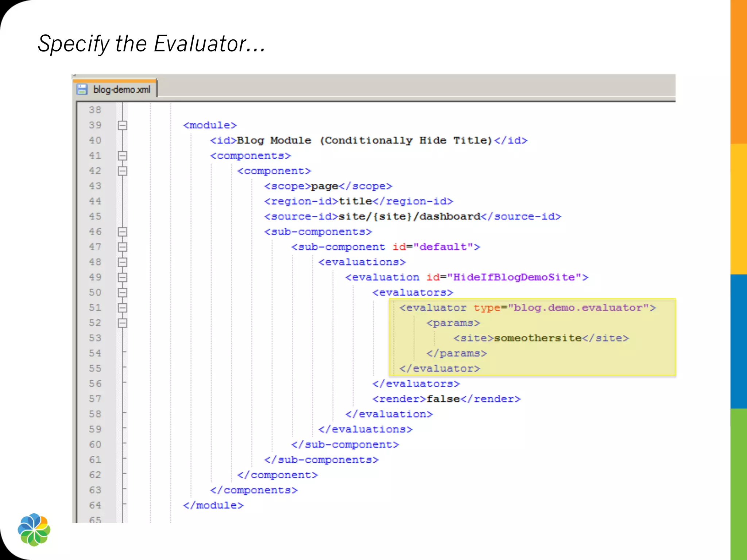Click the text 'Blog Module (Conditionally Hide Title)'
747x560 pixels.
pos(365,140)
